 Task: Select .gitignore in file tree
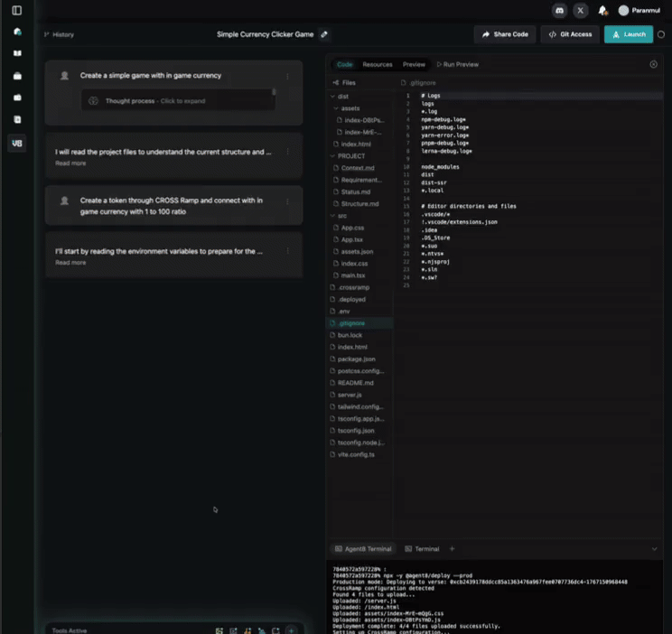coord(359,323)
